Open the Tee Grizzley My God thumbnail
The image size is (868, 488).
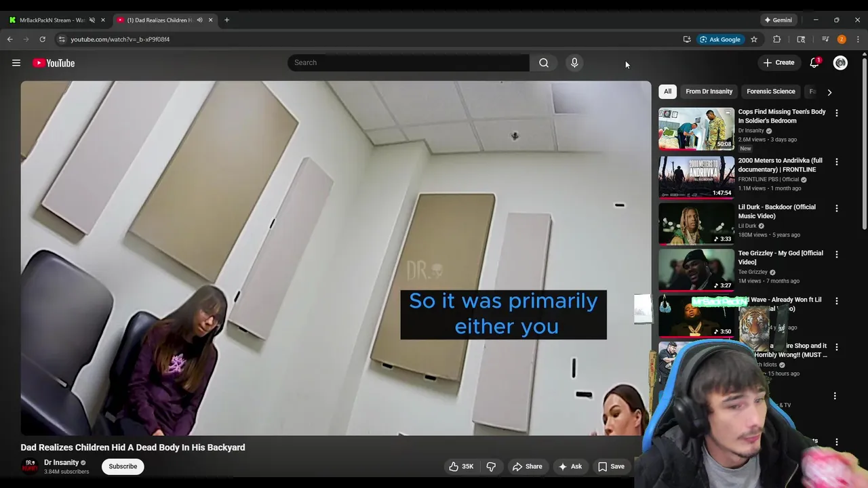click(696, 270)
